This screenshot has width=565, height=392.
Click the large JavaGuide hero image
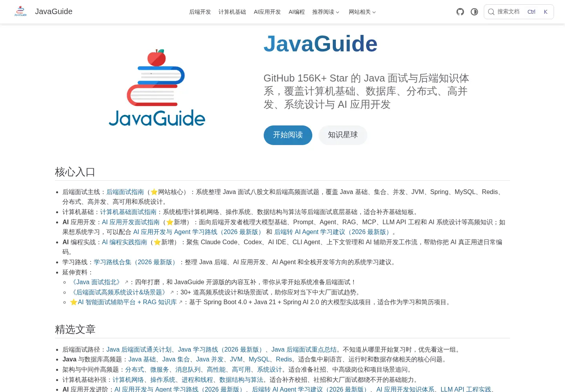157,88
